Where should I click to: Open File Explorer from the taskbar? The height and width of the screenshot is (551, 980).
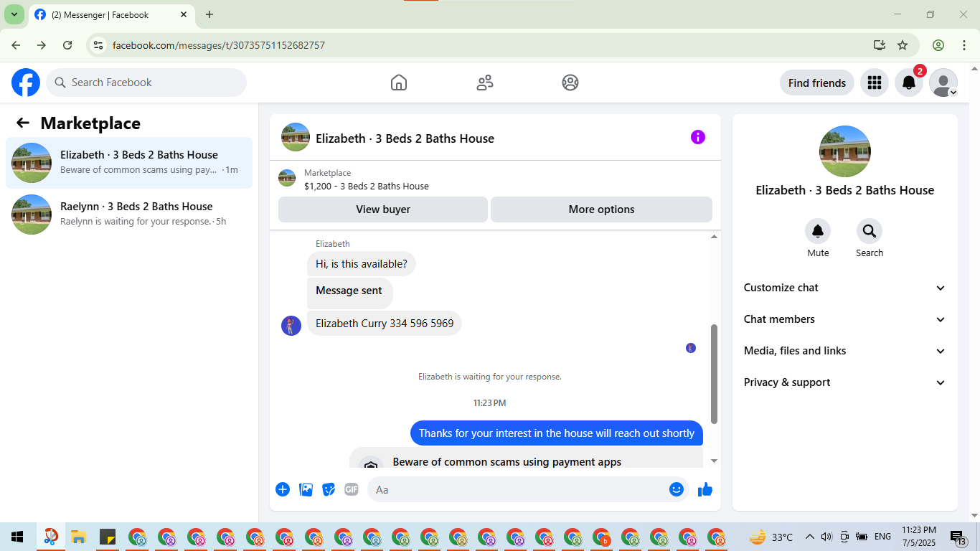78,537
